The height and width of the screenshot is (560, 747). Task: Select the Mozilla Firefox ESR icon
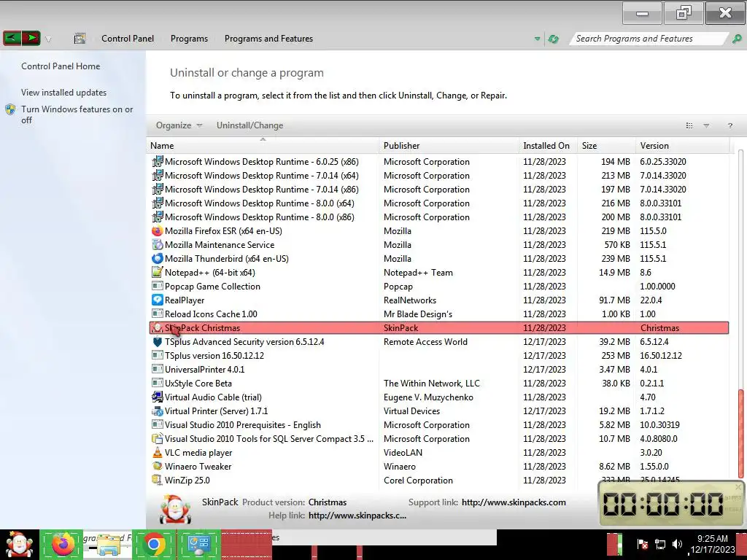158,231
